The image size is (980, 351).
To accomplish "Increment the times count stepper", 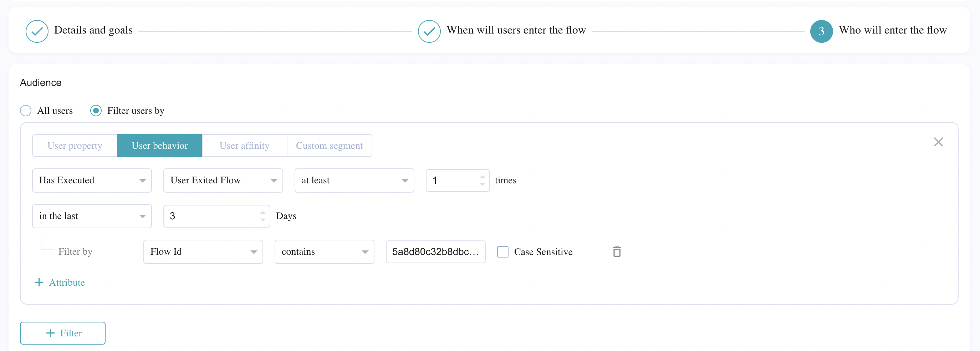I will [x=483, y=176].
